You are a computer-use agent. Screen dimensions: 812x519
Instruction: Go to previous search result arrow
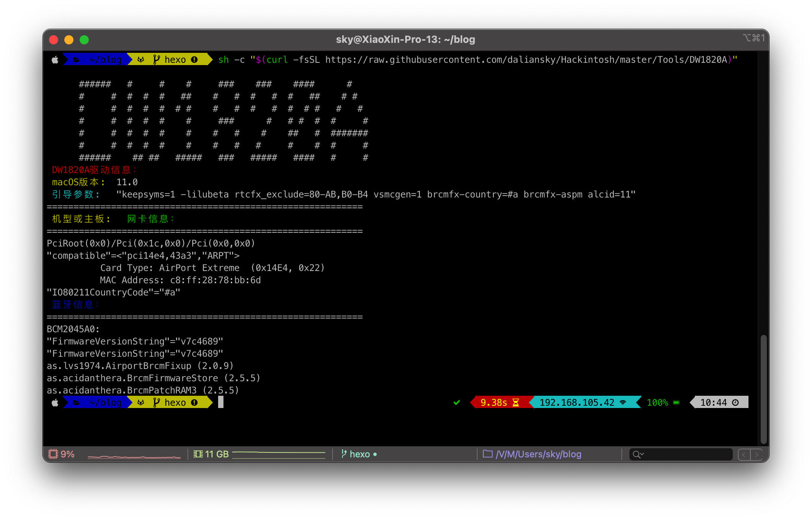click(x=744, y=455)
